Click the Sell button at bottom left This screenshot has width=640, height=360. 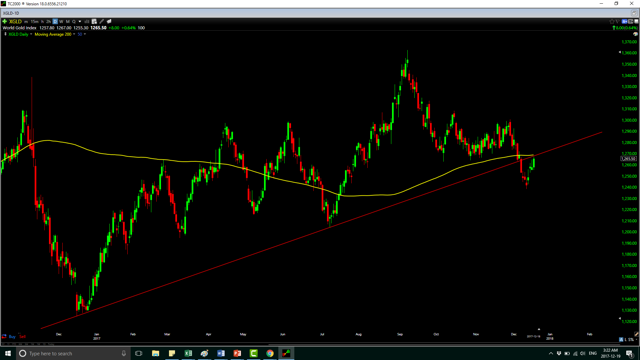[x=22, y=337]
